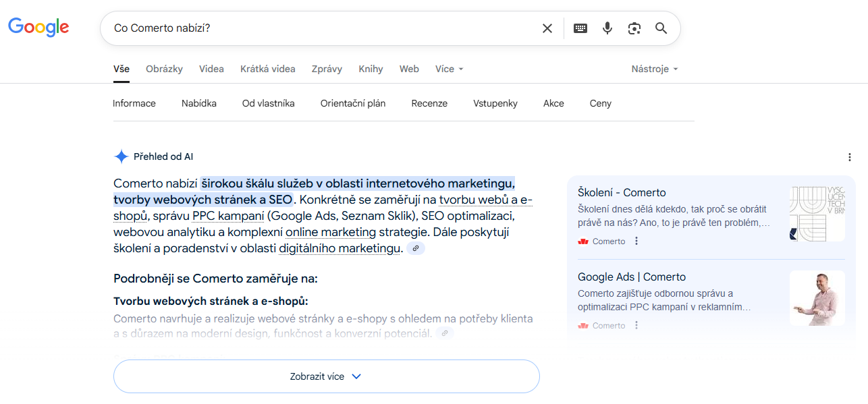Viewport: 868px width, 404px height.
Task: Click the source link icon after 'konverzní potenciál'
Action: (444, 333)
